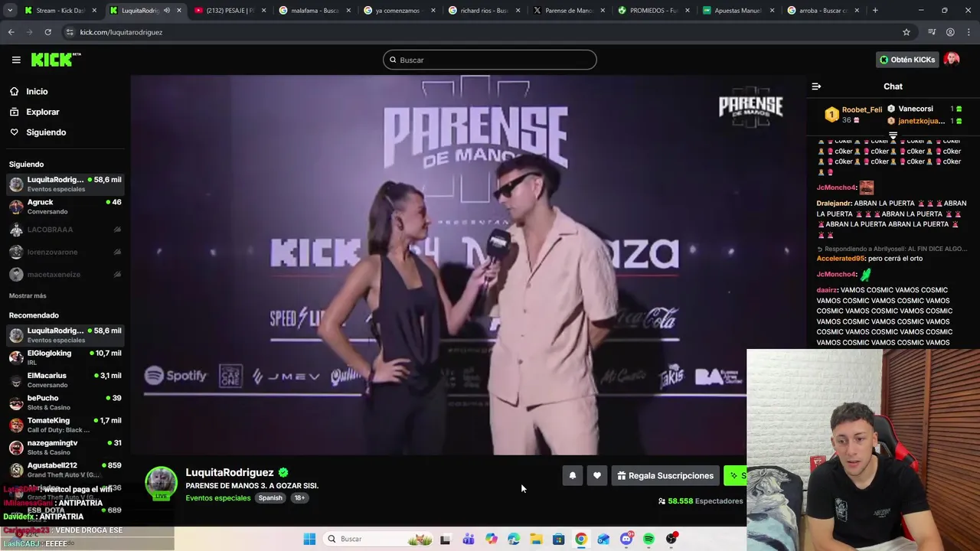Image resolution: width=980 pixels, height=551 pixels.
Task: Open Chrome three-dot menu
Action: (969, 32)
